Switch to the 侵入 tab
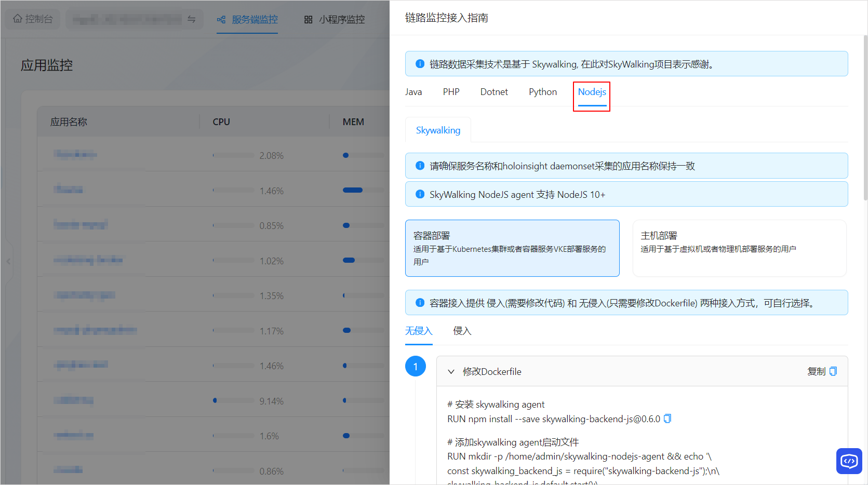Viewport: 868px width, 485px height. click(x=462, y=331)
